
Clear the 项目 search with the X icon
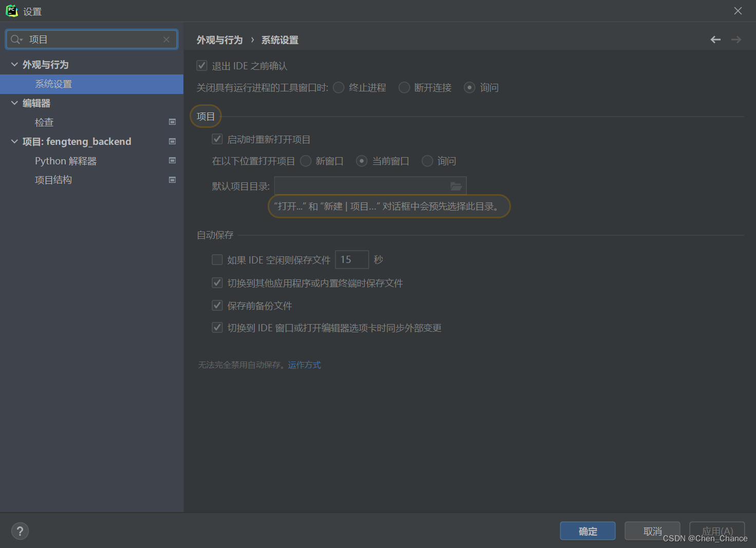pyautogui.click(x=166, y=39)
